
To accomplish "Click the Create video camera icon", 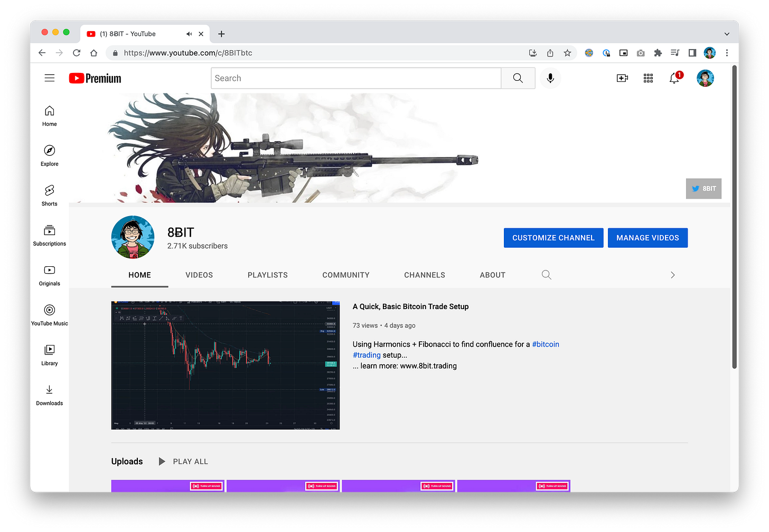I will (622, 78).
